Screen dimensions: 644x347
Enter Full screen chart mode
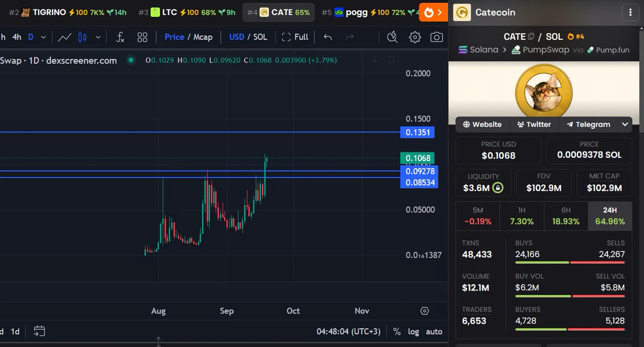click(x=295, y=37)
